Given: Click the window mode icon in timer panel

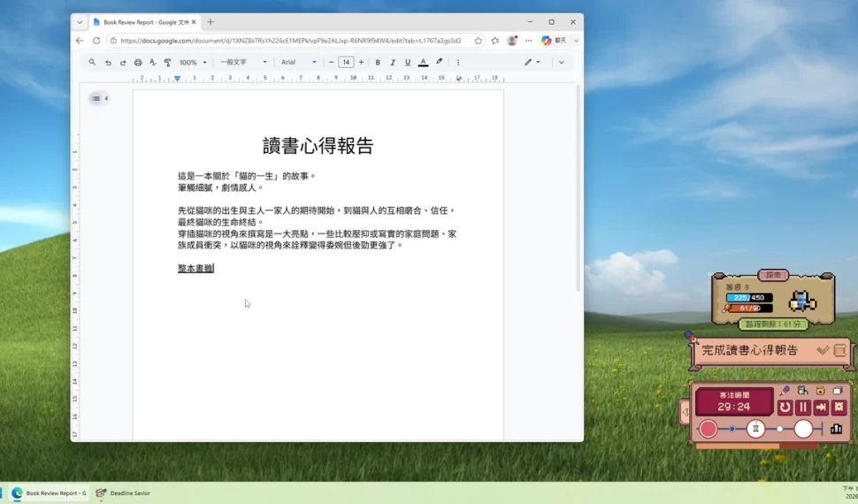Looking at the screenshot, I should tap(837, 390).
